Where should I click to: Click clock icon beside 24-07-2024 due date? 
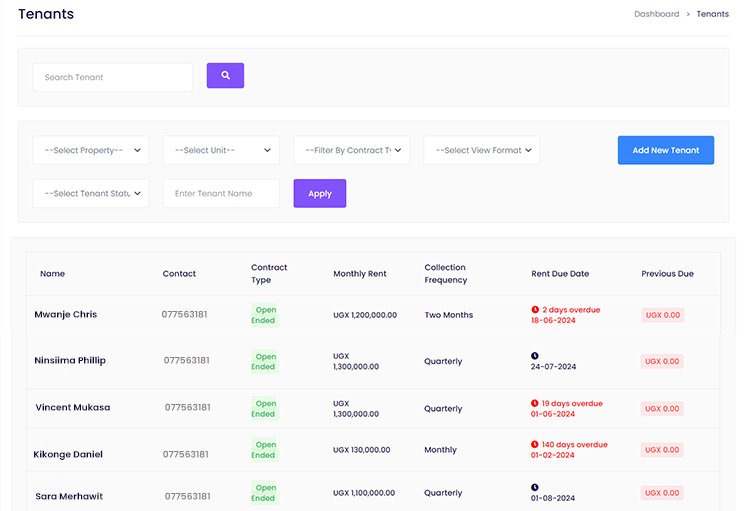coord(535,355)
